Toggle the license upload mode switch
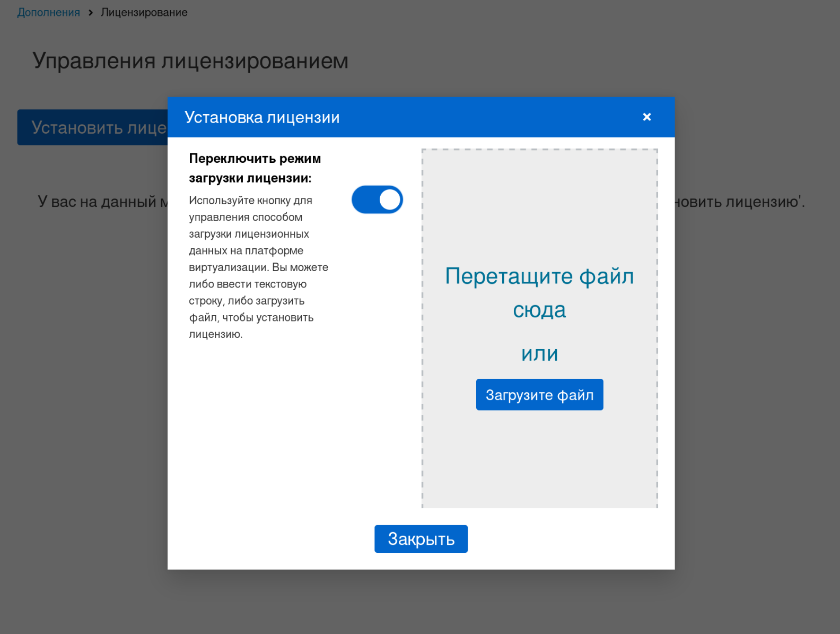840x634 pixels. pos(377,199)
